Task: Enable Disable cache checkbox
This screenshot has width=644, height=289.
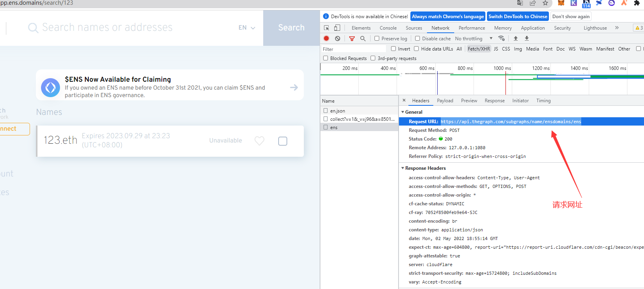Action: pyautogui.click(x=417, y=38)
